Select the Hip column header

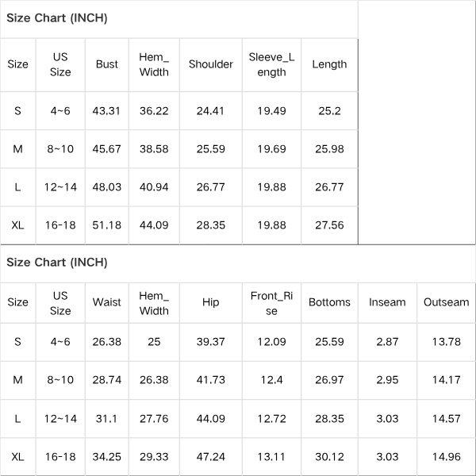click(x=211, y=302)
